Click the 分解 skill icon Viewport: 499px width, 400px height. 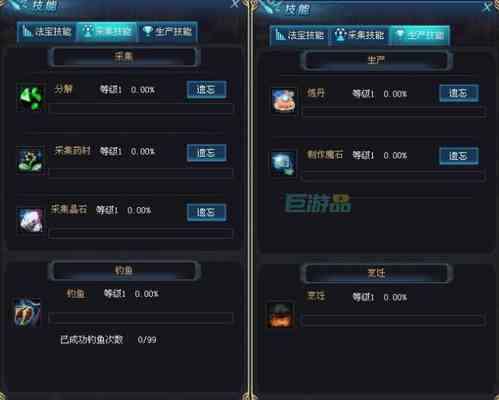pyautogui.click(x=31, y=98)
